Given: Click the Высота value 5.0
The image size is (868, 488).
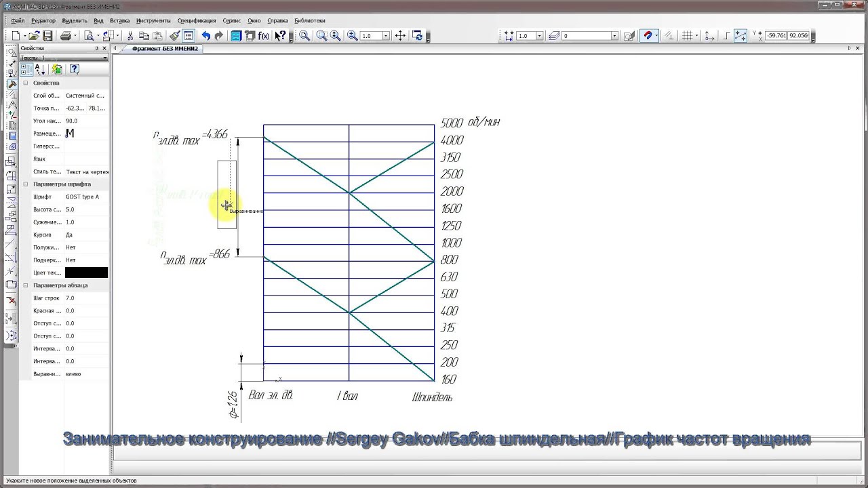Looking at the screenshot, I should tap(70, 209).
